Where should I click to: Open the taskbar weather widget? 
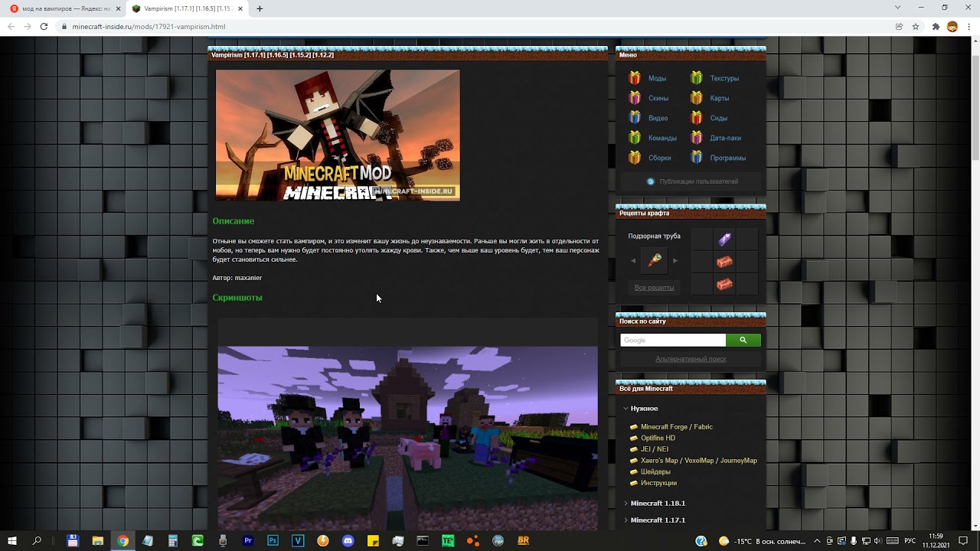[x=762, y=541]
